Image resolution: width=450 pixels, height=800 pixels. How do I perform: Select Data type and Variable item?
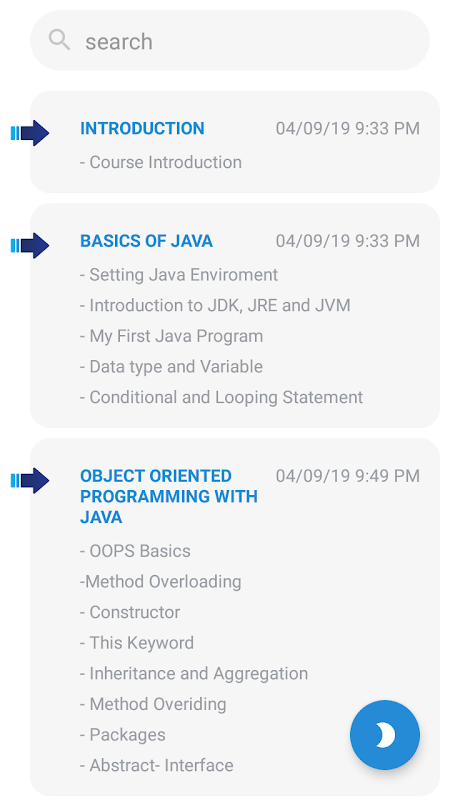171,367
